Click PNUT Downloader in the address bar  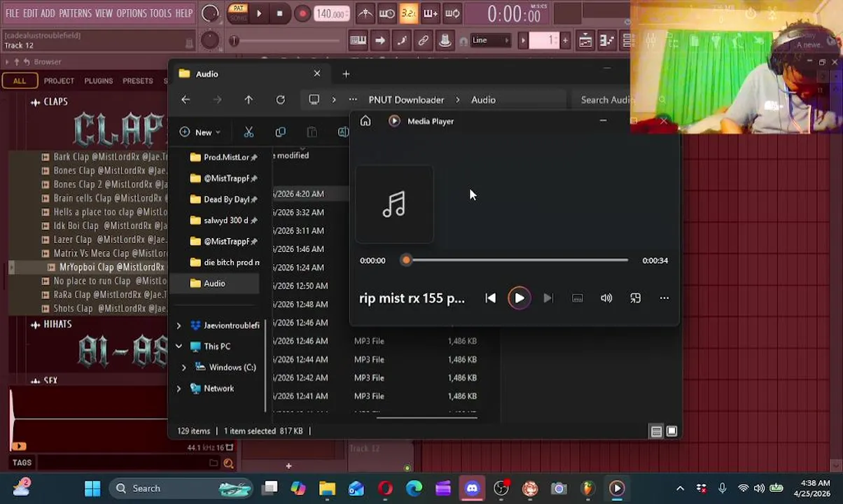pos(406,100)
